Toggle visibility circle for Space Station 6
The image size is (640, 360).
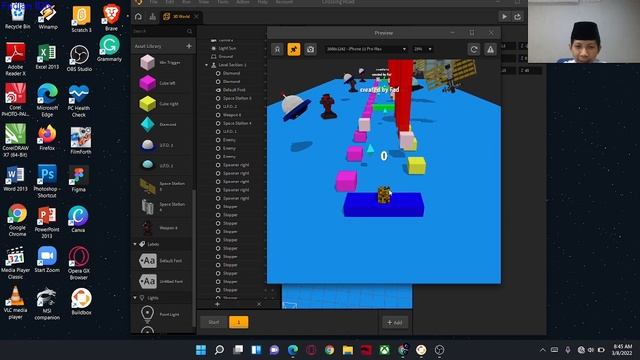pos(218,98)
